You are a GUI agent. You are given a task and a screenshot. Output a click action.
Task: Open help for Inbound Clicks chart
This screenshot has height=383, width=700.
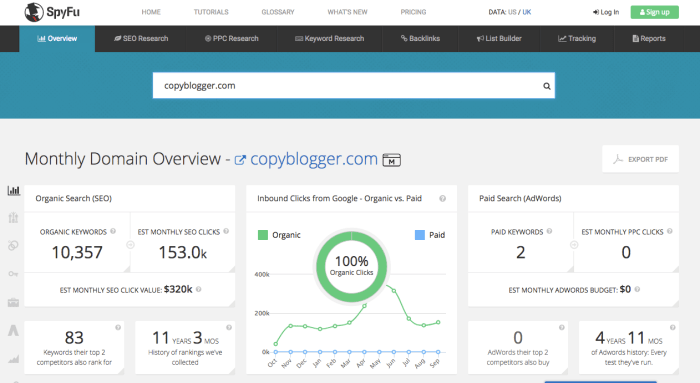pyautogui.click(x=442, y=199)
